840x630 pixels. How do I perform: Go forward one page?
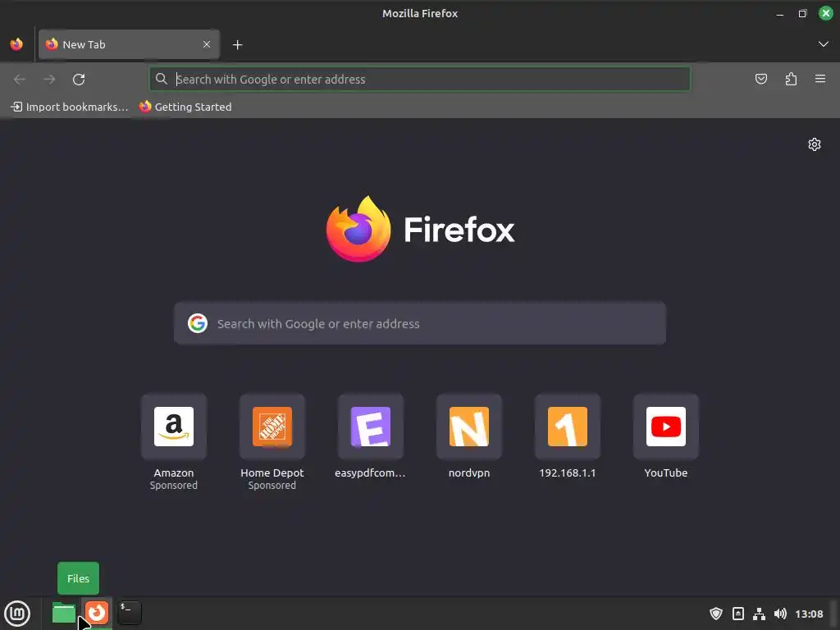tap(49, 80)
